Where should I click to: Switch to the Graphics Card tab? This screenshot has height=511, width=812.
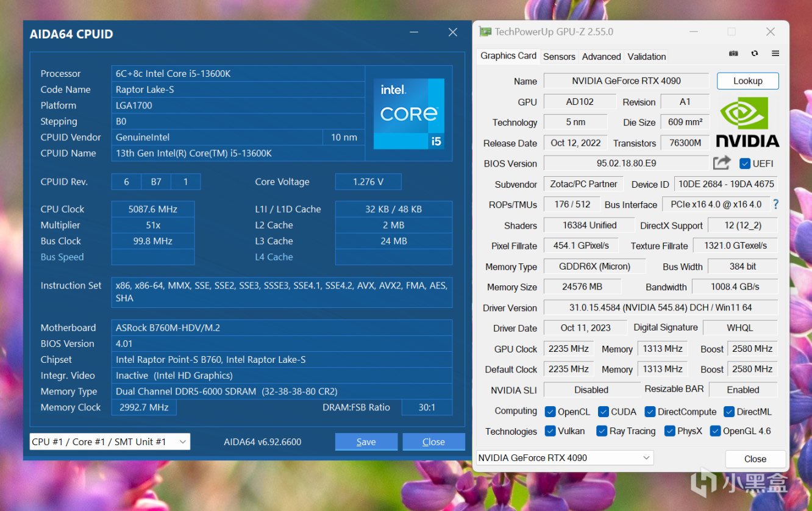click(x=508, y=55)
